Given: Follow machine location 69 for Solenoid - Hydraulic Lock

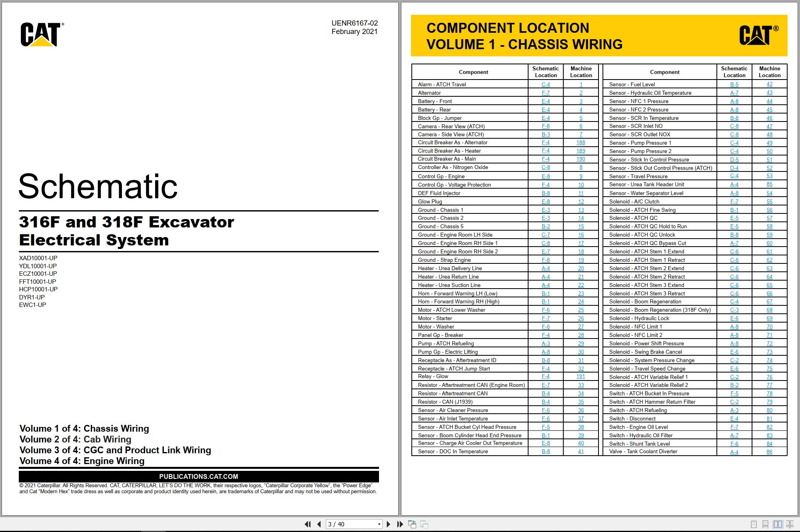Looking at the screenshot, I should [x=770, y=318].
